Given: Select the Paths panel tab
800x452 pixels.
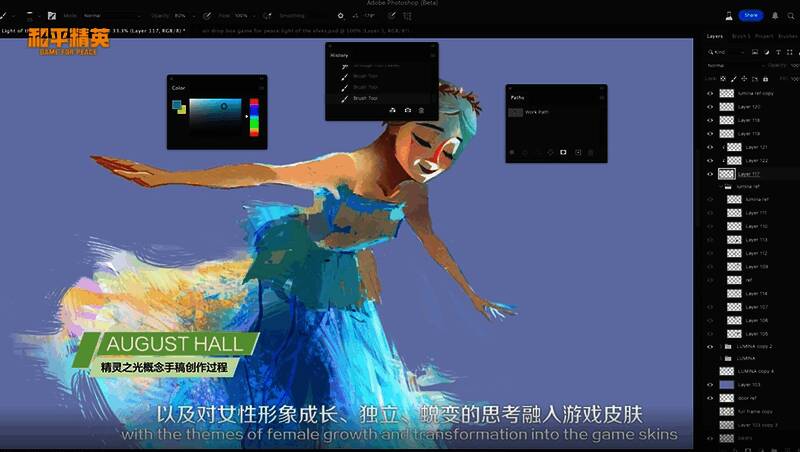Looking at the screenshot, I should [x=517, y=97].
